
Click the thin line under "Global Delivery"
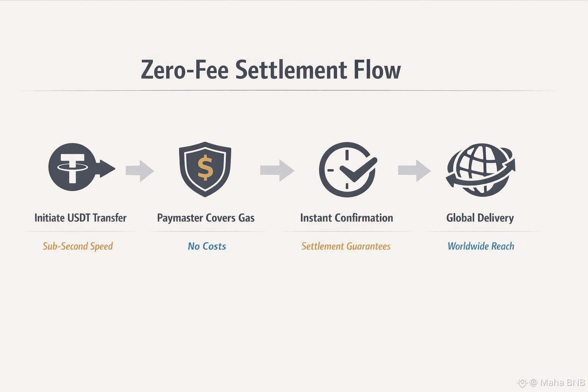click(482, 232)
